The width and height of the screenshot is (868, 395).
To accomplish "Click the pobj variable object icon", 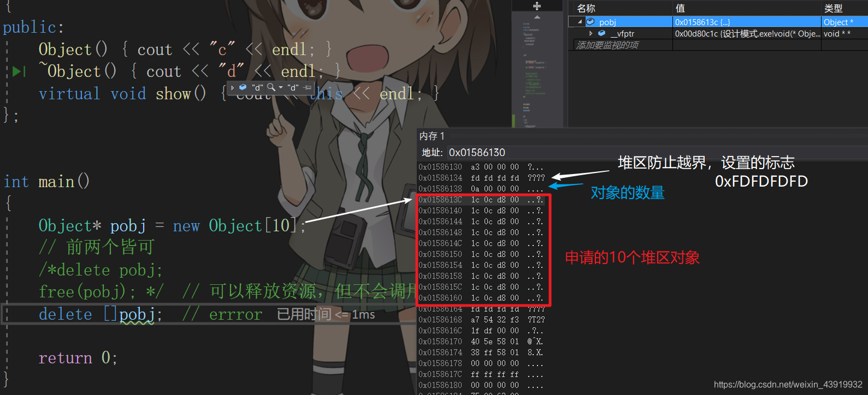I will pyautogui.click(x=591, y=22).
